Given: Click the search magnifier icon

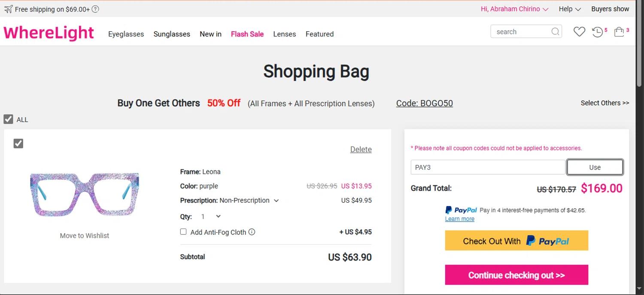Looking at the screenshot, I should (555, 32).
